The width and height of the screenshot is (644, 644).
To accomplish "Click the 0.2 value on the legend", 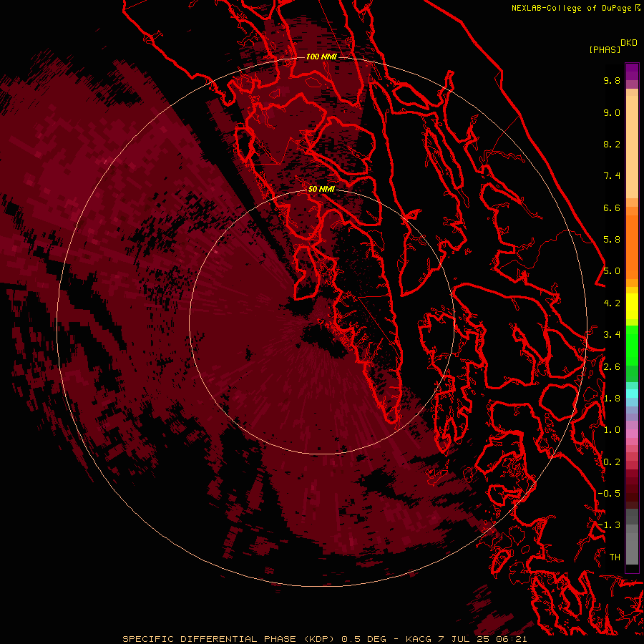I will (612, 462).
